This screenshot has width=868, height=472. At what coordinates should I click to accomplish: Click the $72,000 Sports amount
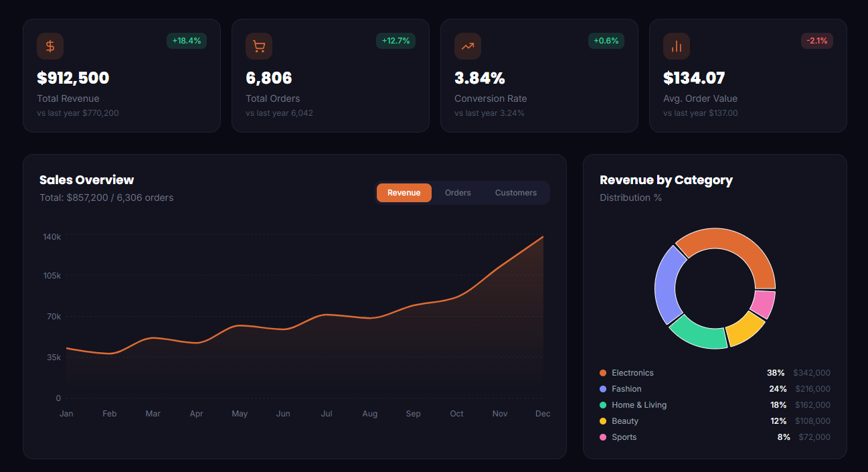(x=814, y=437)
